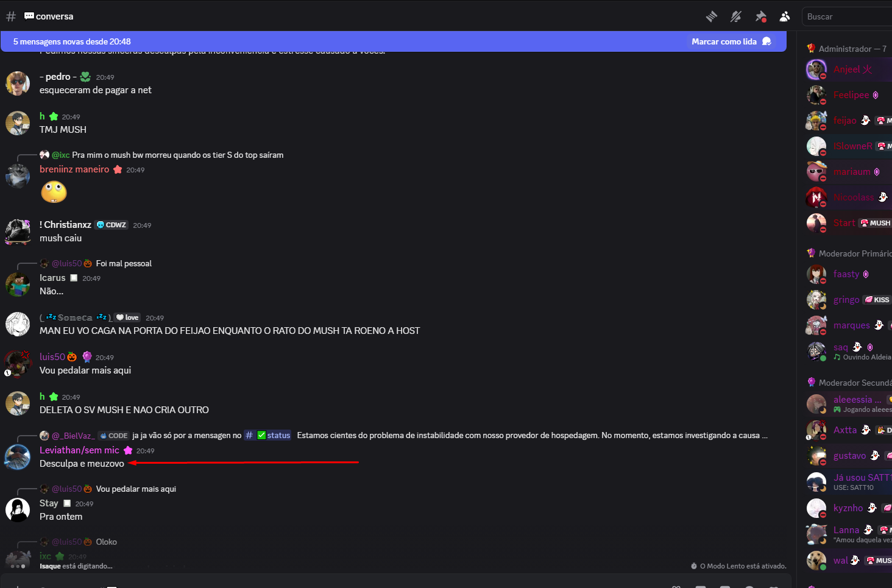Click the MUSH tag next to Start

[875, 223]
